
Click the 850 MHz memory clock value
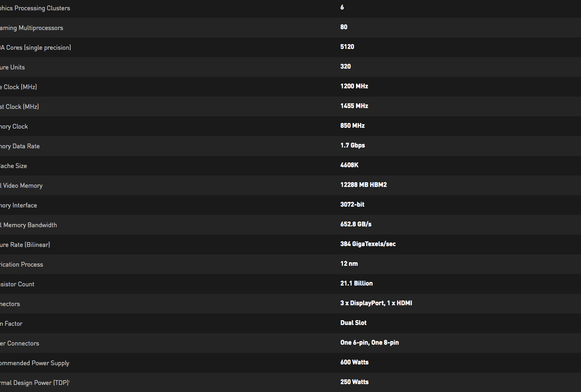[352, 126]
